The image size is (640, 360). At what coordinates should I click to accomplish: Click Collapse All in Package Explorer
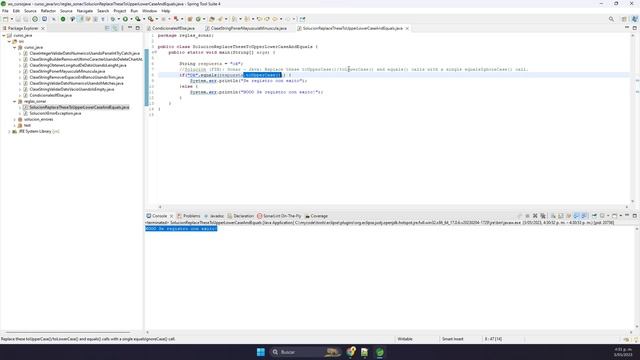pyautogui.click(x=107, y=28)
